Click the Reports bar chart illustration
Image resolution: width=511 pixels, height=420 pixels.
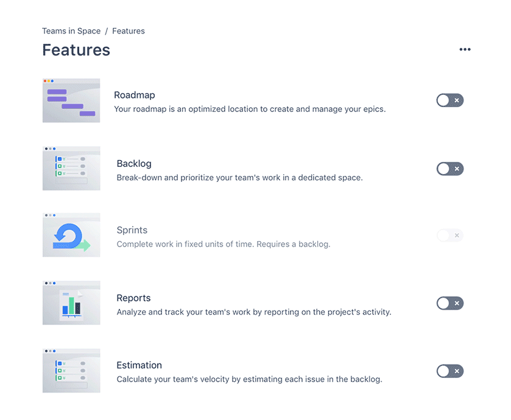click(71, 303)
